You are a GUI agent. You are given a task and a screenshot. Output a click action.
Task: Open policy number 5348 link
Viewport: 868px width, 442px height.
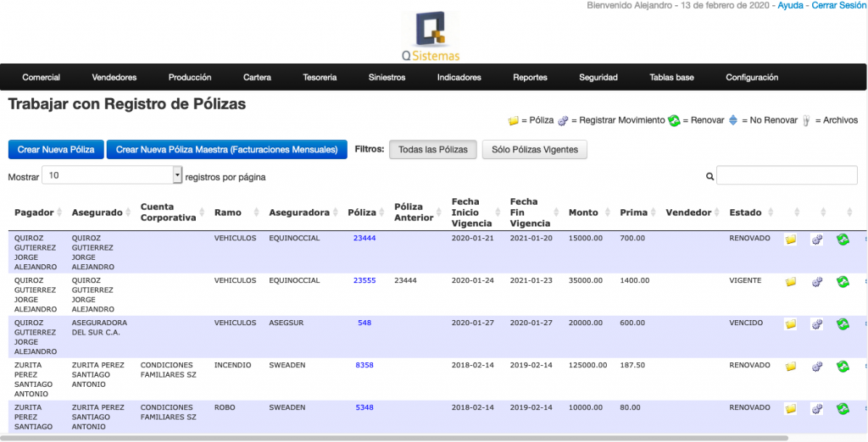tap(364, 407)
